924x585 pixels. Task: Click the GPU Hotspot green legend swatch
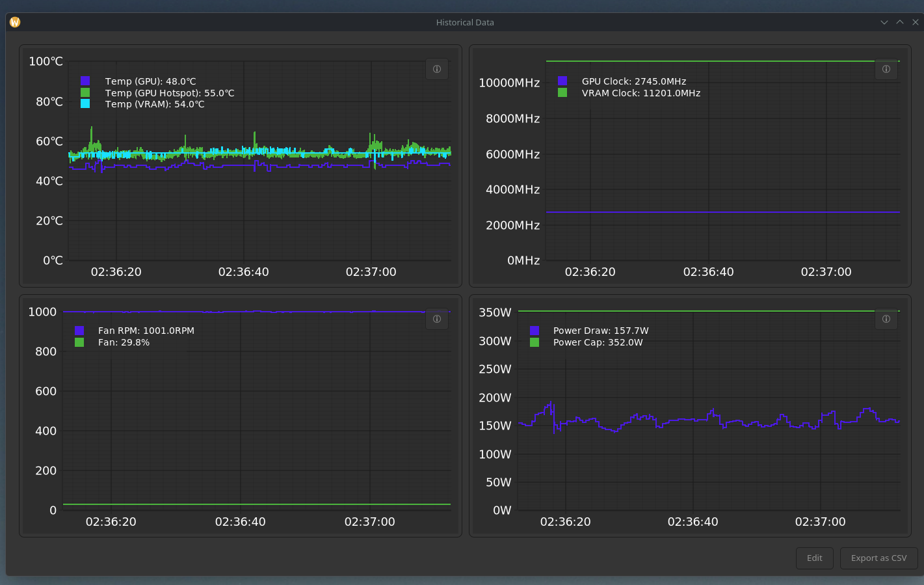point(85,93)
